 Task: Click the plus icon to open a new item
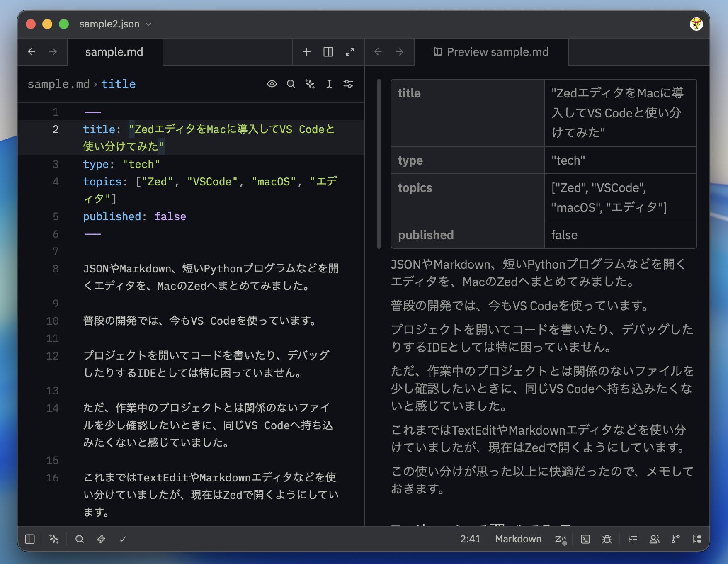(x=307, y=52)
